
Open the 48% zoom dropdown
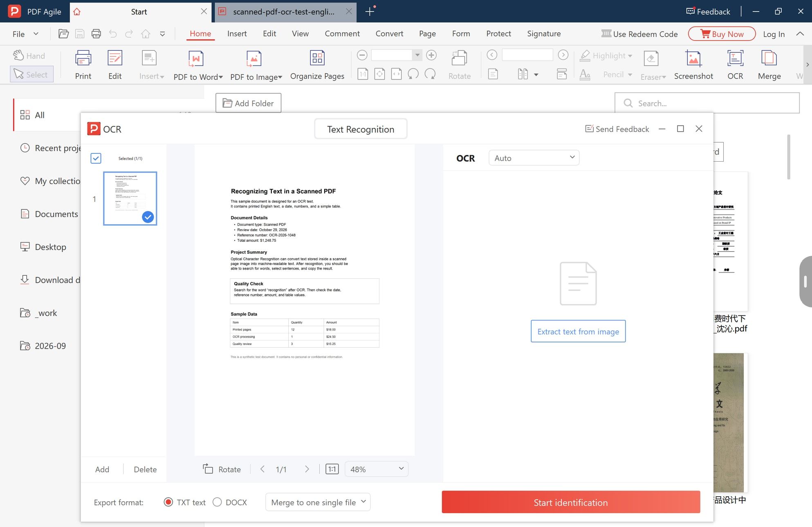[x=377, y=469]
